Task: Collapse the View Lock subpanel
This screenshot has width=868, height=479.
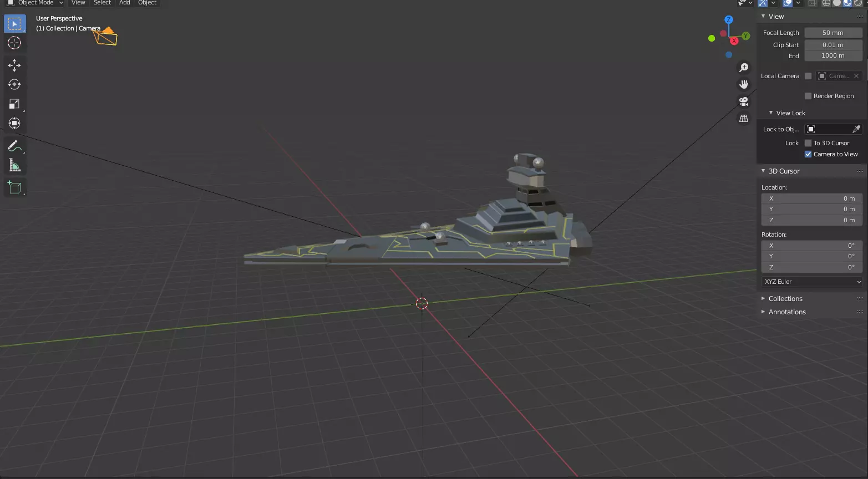Action: tap(771, 113)
